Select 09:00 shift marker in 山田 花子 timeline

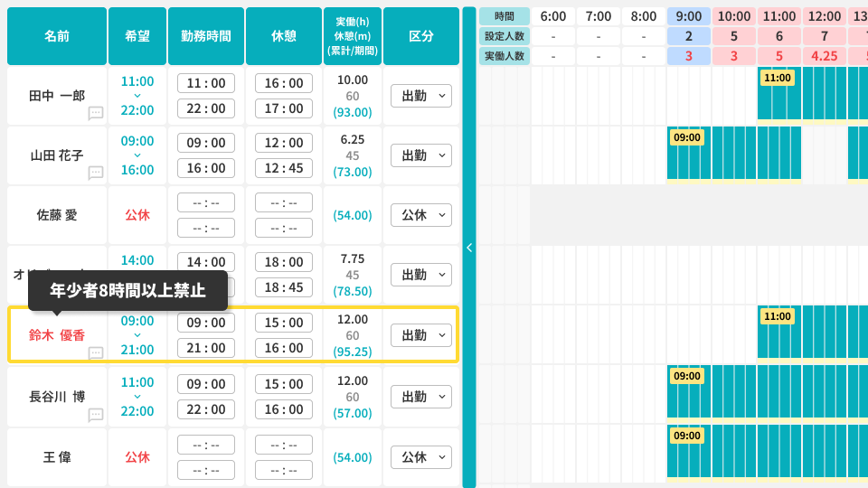click(x=687, y=137)
